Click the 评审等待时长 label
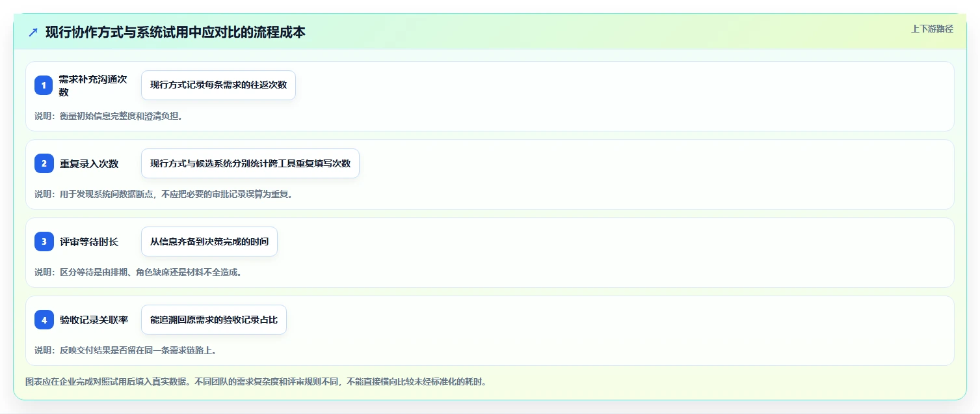 [x=89, y=241]
